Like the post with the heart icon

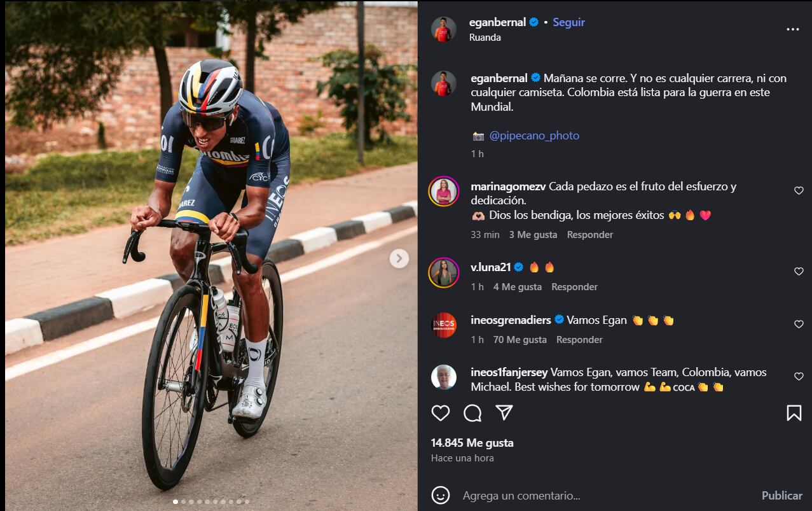point(439,413)
